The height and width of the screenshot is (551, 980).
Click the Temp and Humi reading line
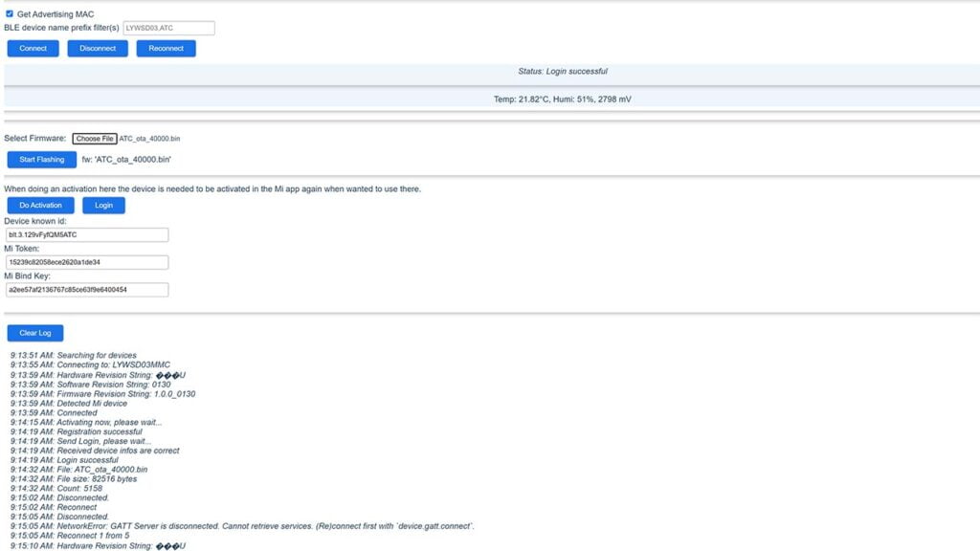pyautogui.click(x=562, y=99)
